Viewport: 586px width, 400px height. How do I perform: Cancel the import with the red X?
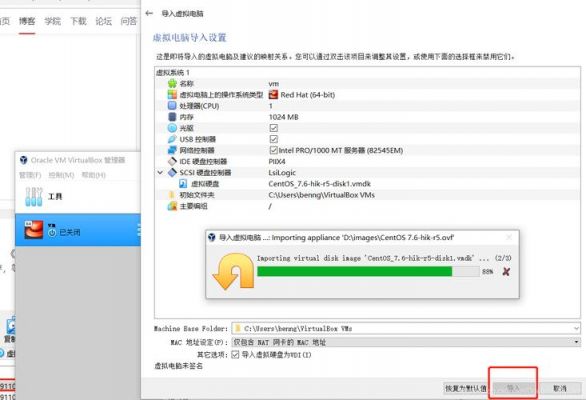tap(506, 272)
